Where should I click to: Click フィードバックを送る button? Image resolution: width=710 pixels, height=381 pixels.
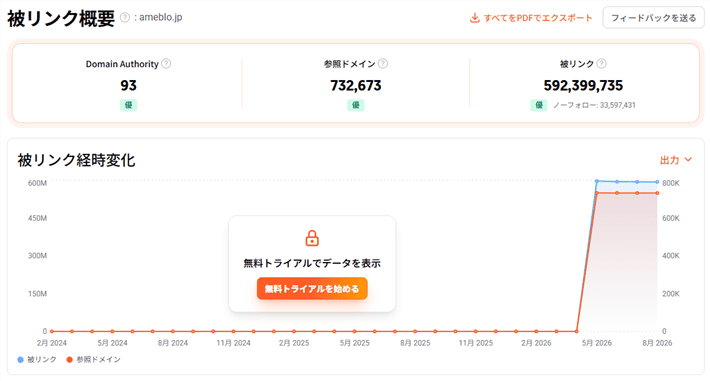653,18
